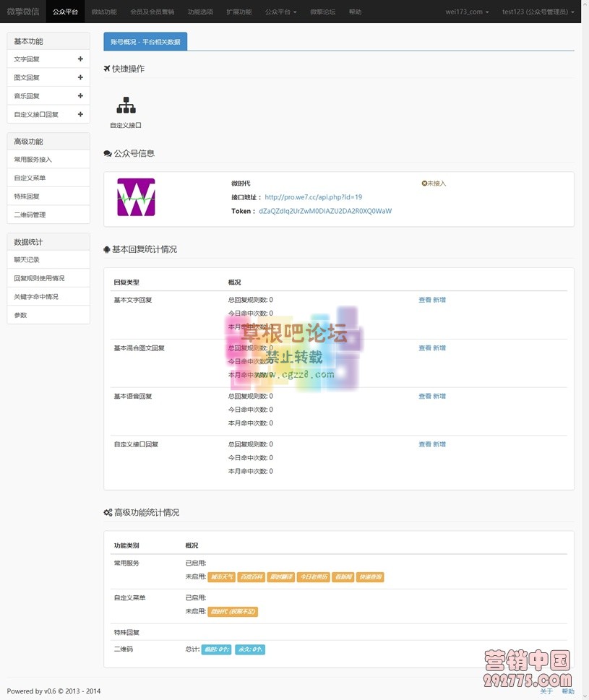Click the gears icon beside 高级功能统计情况

107,512
